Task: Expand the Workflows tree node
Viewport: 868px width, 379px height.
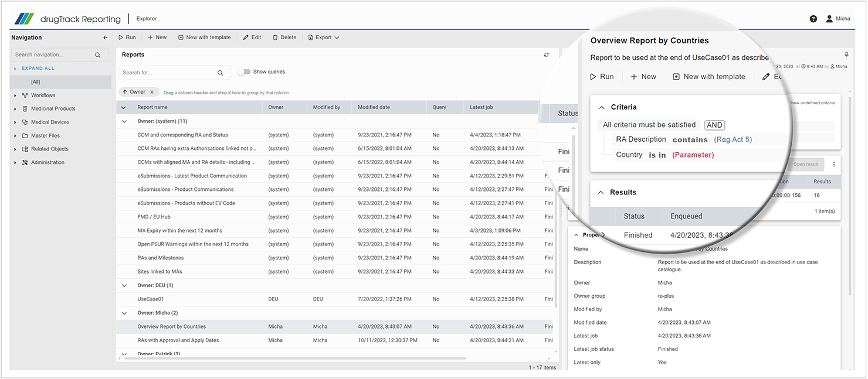Action: pos(15,95)
